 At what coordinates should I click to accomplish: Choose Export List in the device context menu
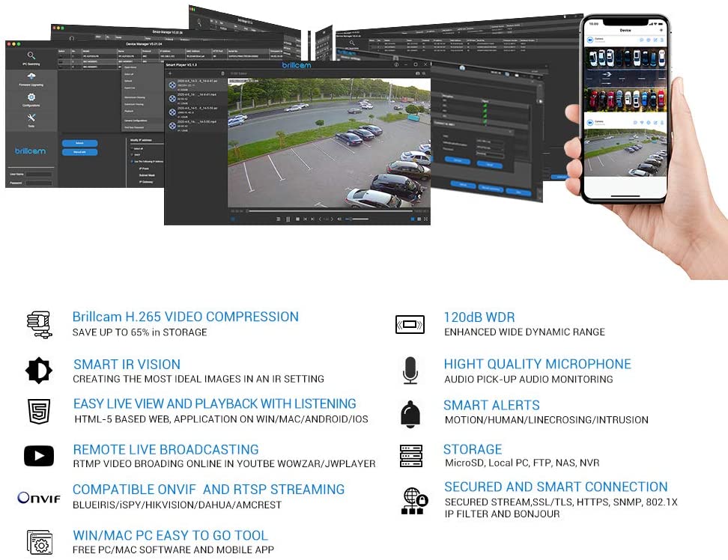[x=130, y=88]
